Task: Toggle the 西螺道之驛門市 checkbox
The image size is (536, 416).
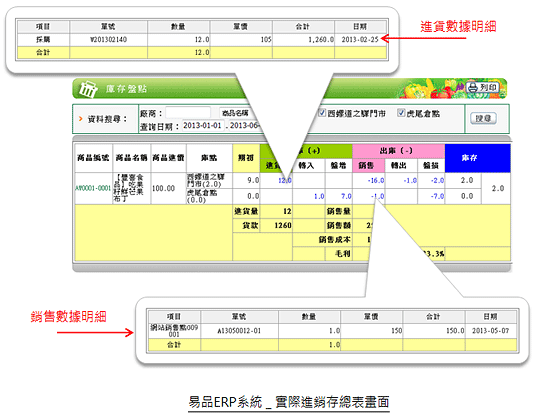Action: click(322, 113)
